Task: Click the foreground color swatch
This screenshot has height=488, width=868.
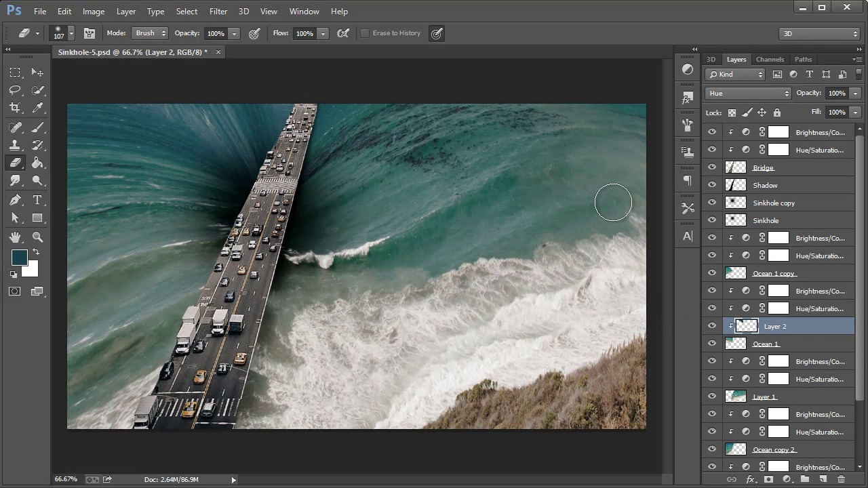Action: coord(19,257)
